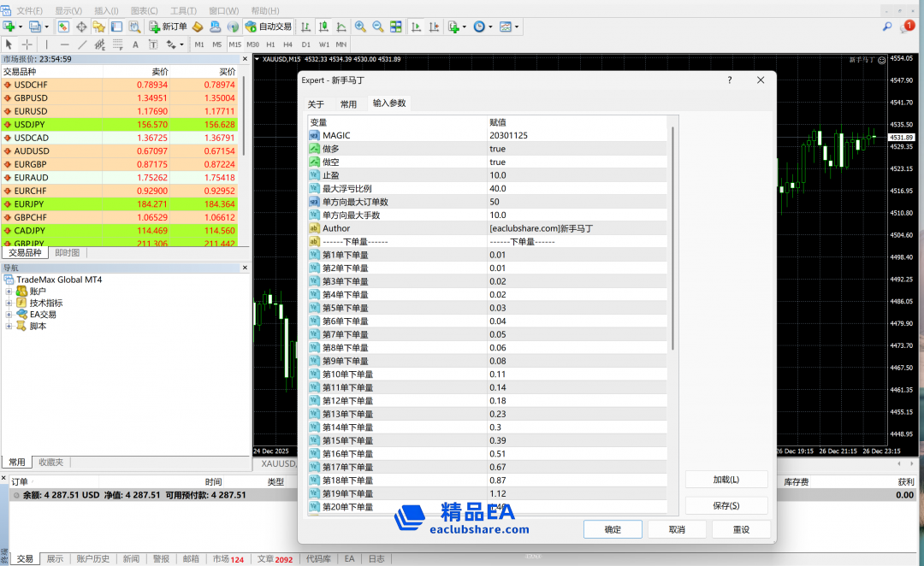Click the 加载(L) button
The height and width of the screenshot is (566, 924).
[726, 480]
